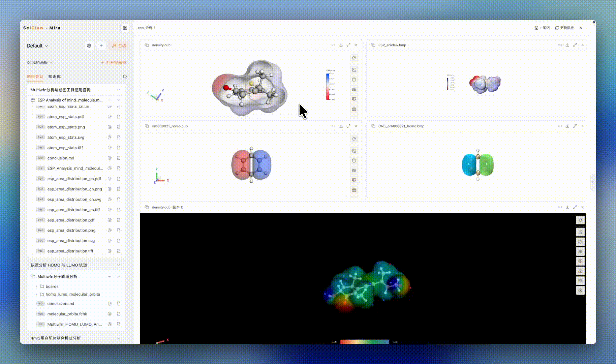Close the ESP_sciclaw.bmp panel
616x364 pixels.
582,45
